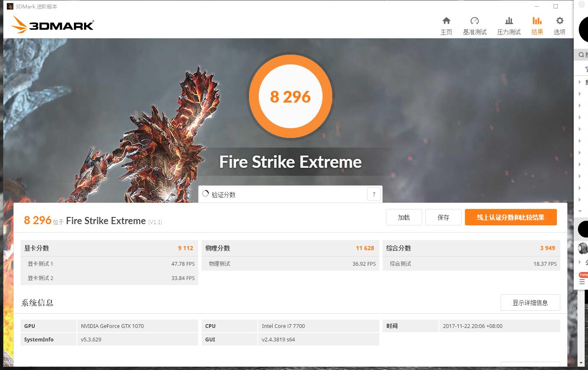Click the scroll-down arrow in the side window list
Screen dimensions: 588x370
click(580, 211)
